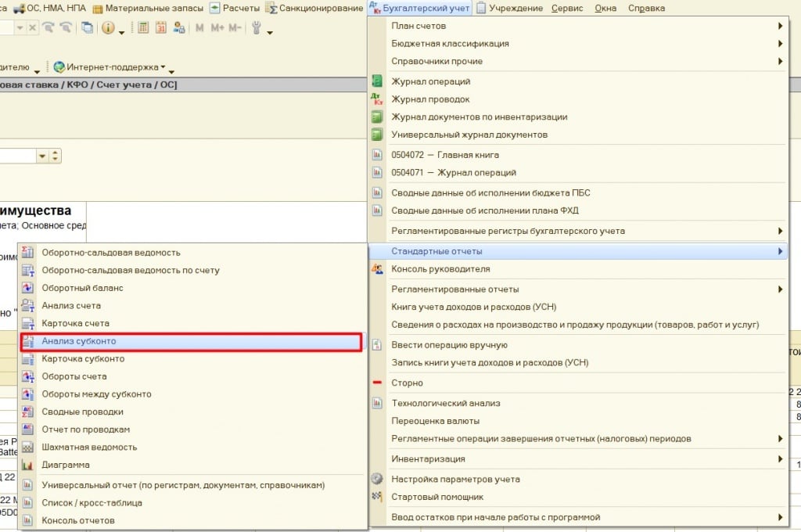Open Журнал операций from the menu
The image size is (801, 532).
(x=430, y=81)
